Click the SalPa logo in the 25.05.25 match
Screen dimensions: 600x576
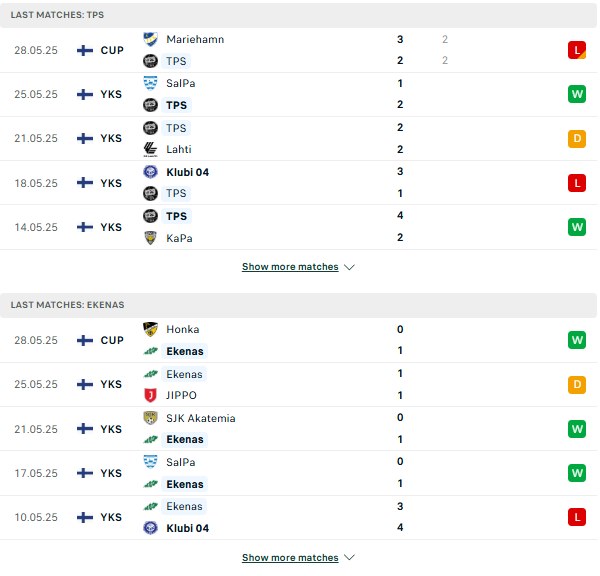point(150,83)
